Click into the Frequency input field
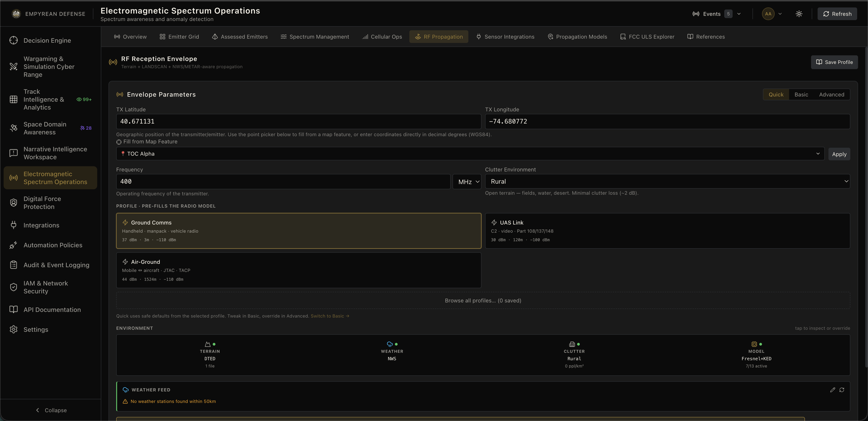The width and height of the screenshot is (868, 421). point(283,182)
